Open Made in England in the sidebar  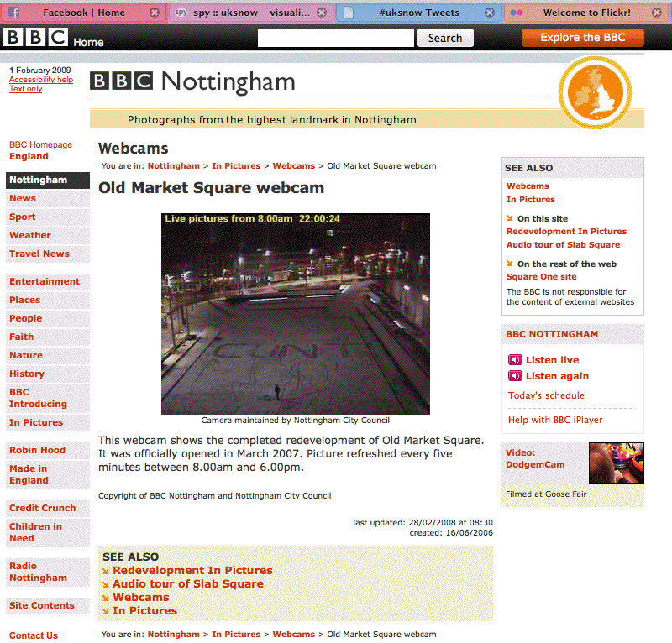coord(48,474)
